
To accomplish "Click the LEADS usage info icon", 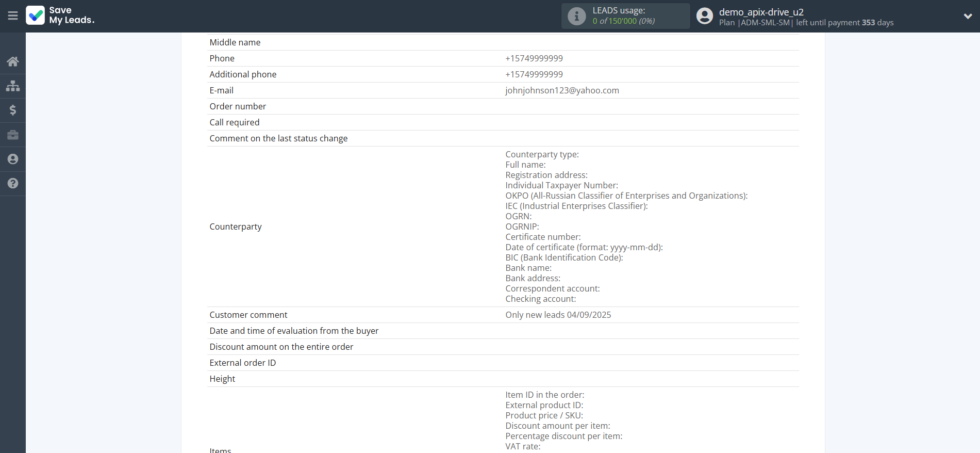I will pyautogui.click(x=576, y=16).
